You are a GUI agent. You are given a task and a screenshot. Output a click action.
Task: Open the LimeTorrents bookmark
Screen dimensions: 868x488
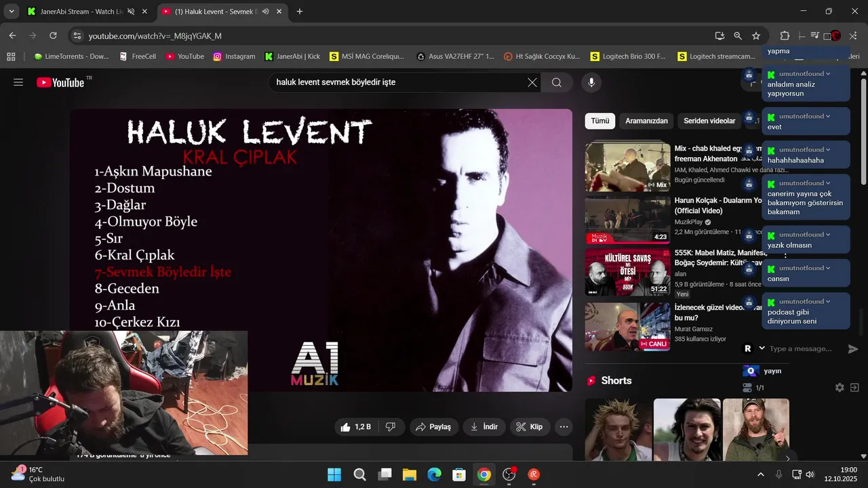(71, 56)
